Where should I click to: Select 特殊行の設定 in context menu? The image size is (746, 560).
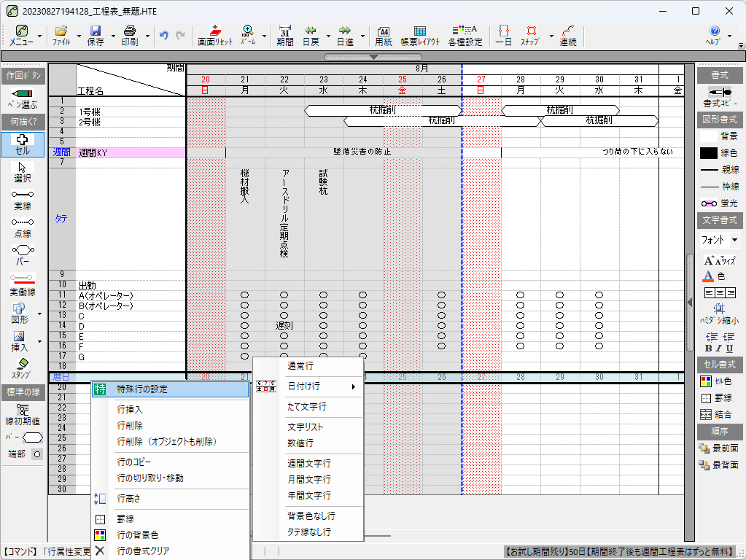click(170, 389)
